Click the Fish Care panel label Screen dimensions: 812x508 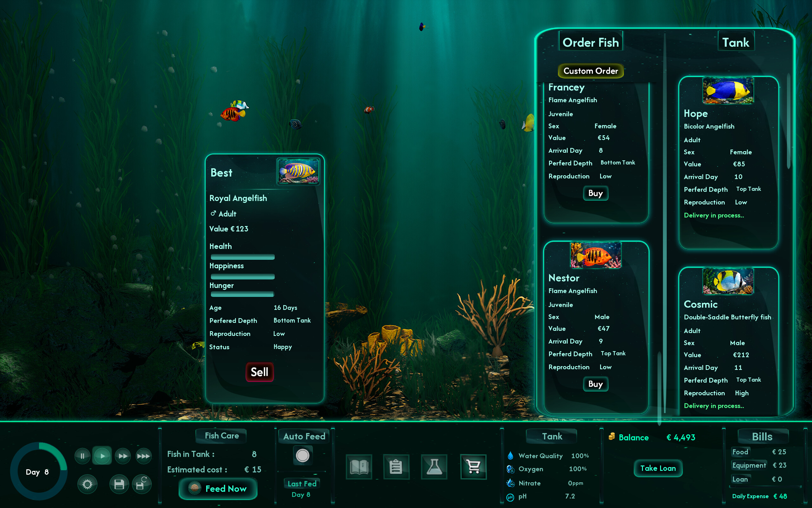click(221, 436)
